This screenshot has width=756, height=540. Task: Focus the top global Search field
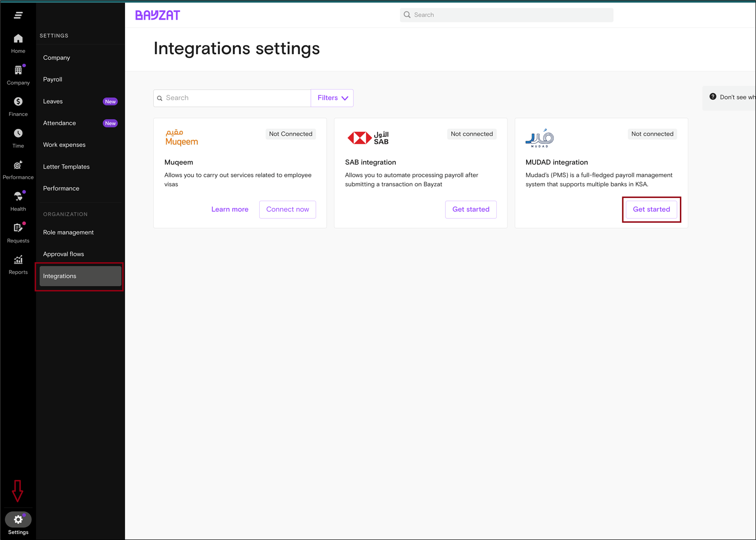(x=506, y=15)
